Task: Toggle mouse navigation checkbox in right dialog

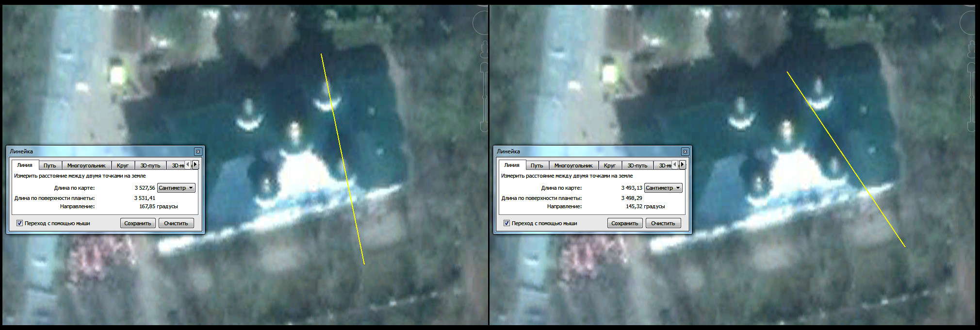Action: pos(506,223)
